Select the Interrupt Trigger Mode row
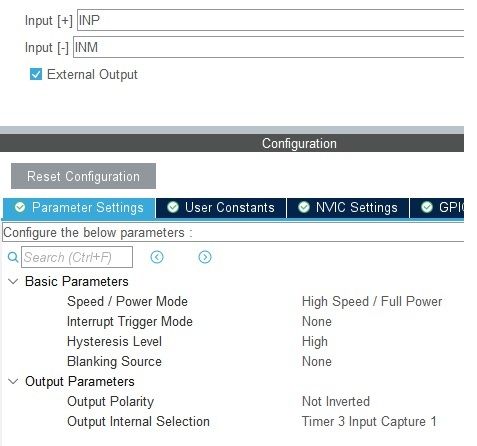Image resolution: width=477 pixels, height=446 pixels. (233, 322)
